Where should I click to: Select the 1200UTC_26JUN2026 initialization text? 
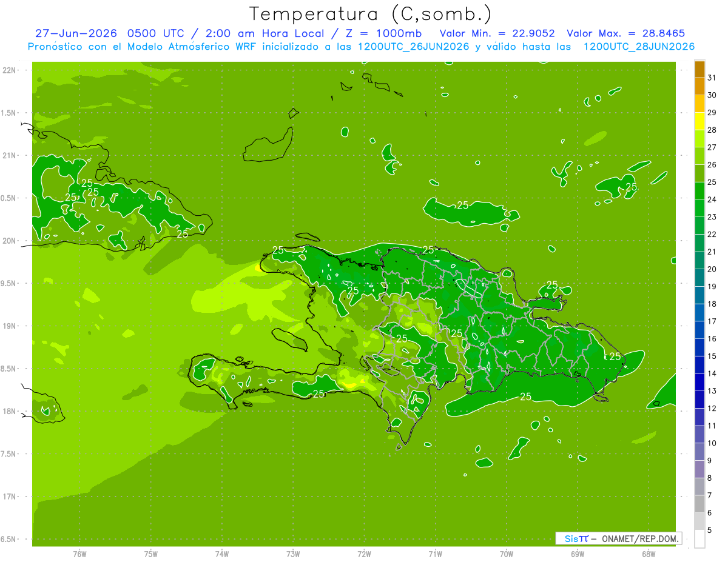(x=414, y=47)
